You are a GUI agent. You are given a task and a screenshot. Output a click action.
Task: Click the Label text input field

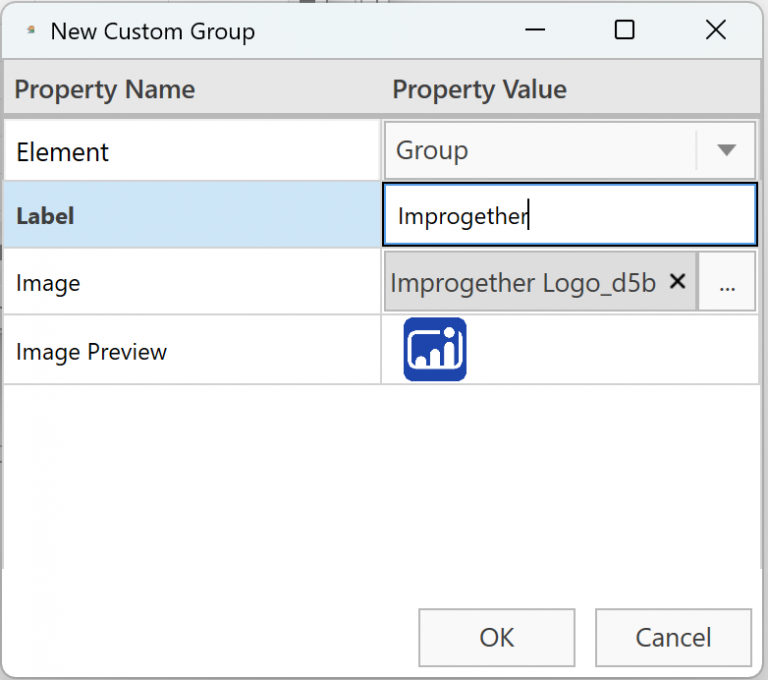tap(570, 215)
